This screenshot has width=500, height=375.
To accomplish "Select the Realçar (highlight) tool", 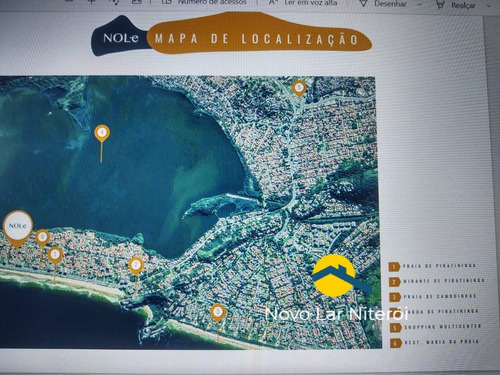I will (456, 5).
